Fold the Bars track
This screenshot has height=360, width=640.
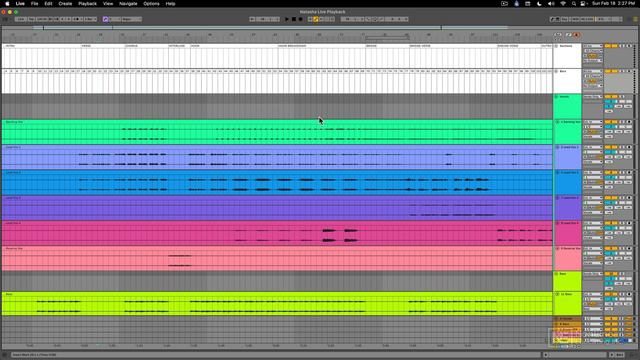[556, 71]
